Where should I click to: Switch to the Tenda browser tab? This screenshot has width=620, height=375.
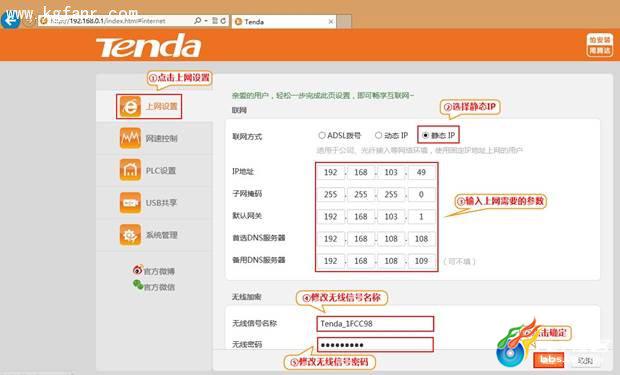284,22
